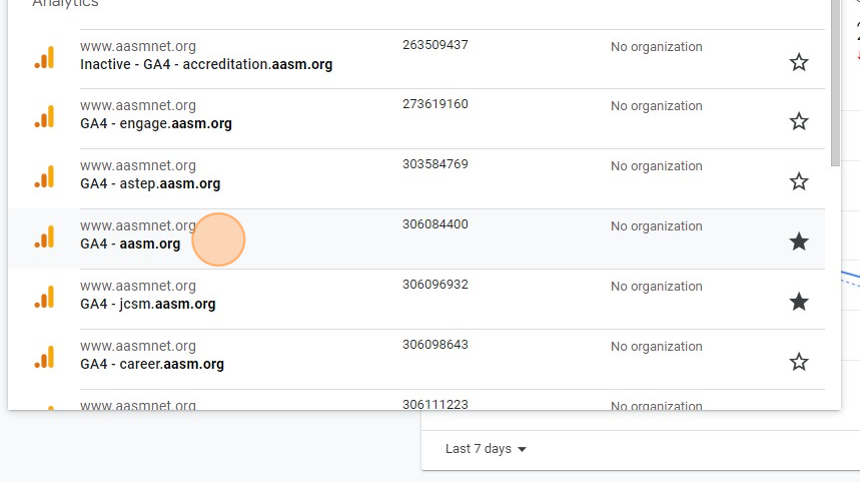Click No organization in career.aasm.org row
This screenshot has height=482, width=860.
(x=657, y=347)
